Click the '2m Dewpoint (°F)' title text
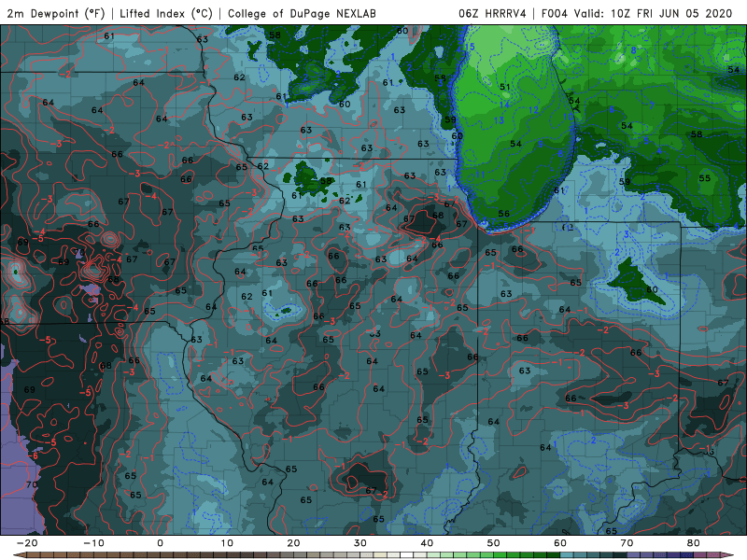This screenshot has height=560, width=747. click(x=56, y=14)
